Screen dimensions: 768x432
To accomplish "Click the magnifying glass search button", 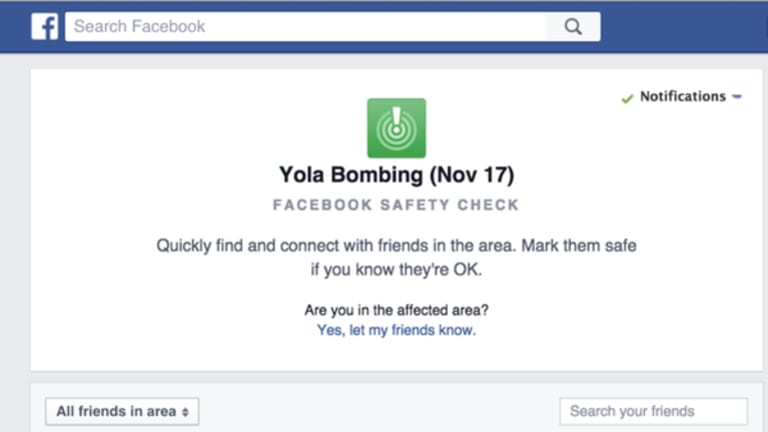I will pyautogui.click(x=573, y=26).
